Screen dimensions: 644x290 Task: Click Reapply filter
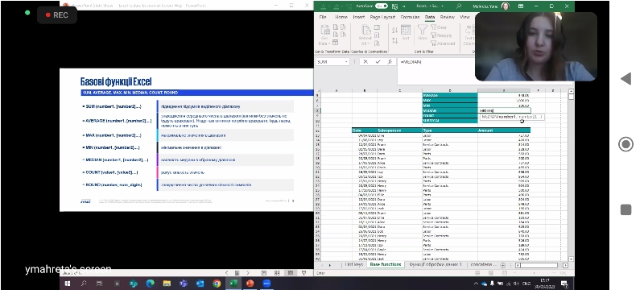[442, 35]
